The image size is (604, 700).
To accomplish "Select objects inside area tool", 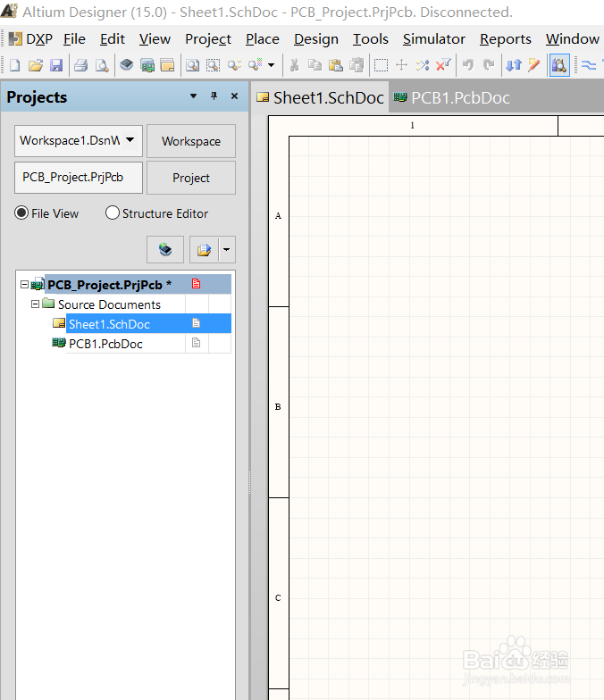I will tap(381, 66).
